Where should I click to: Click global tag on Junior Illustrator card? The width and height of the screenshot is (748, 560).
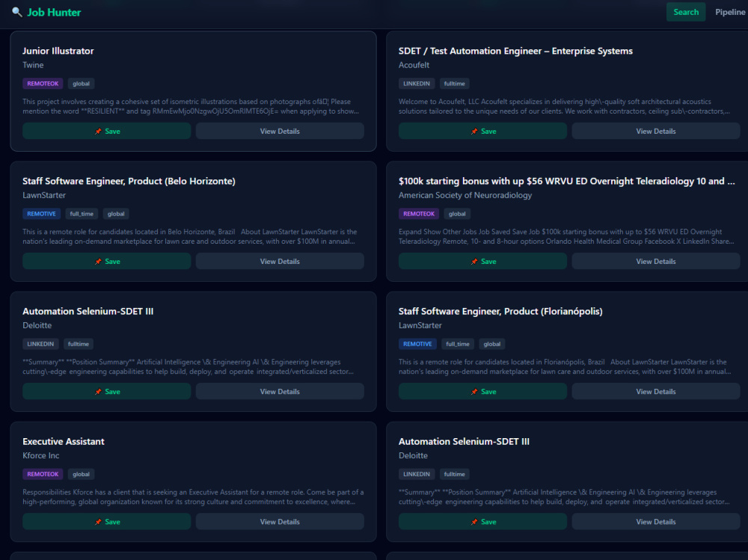(81, 84)
